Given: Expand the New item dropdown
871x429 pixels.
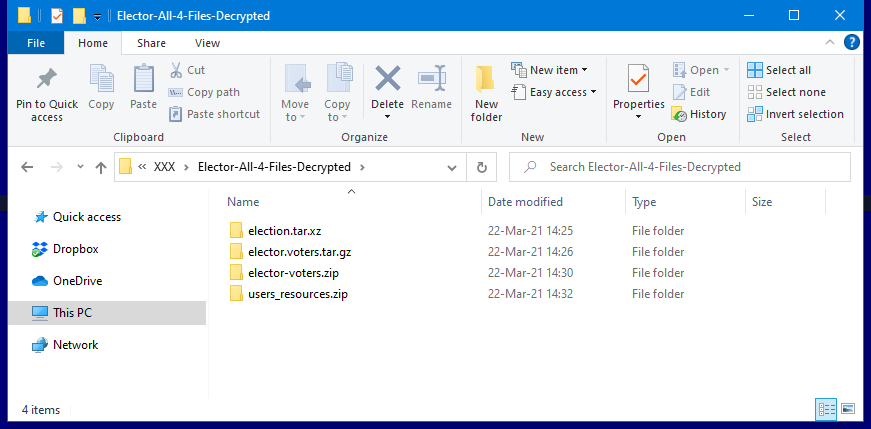Looking at the screenshot, I should 549,70.
